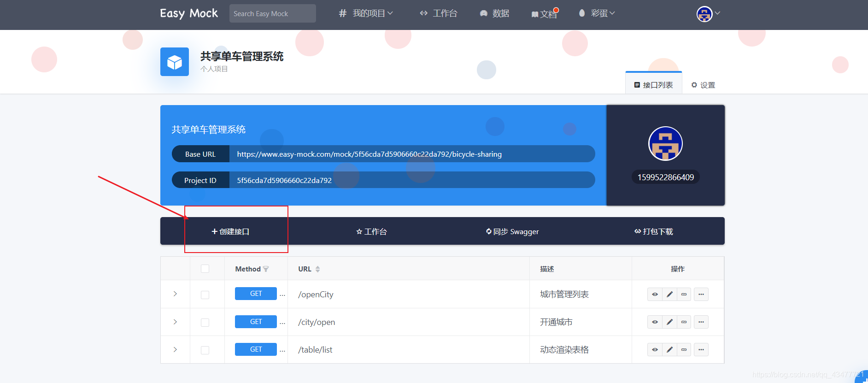This screenshot has height=383, width=868.
Task: Open more actions for /city/open row
Action: [x=701, y=322]
